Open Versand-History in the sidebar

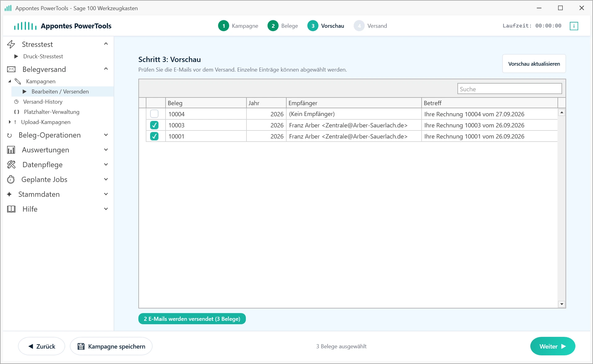tap(43, 102)
